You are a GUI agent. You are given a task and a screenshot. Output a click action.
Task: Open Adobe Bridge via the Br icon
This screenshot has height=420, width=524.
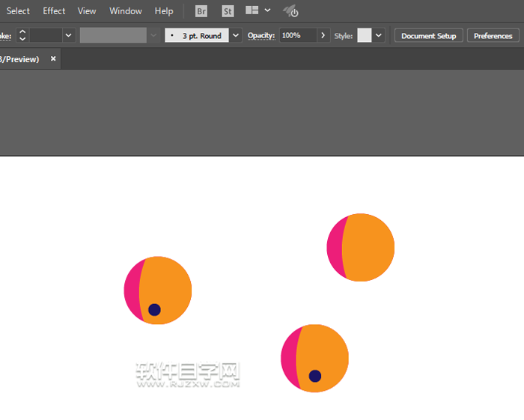(201, 11)
